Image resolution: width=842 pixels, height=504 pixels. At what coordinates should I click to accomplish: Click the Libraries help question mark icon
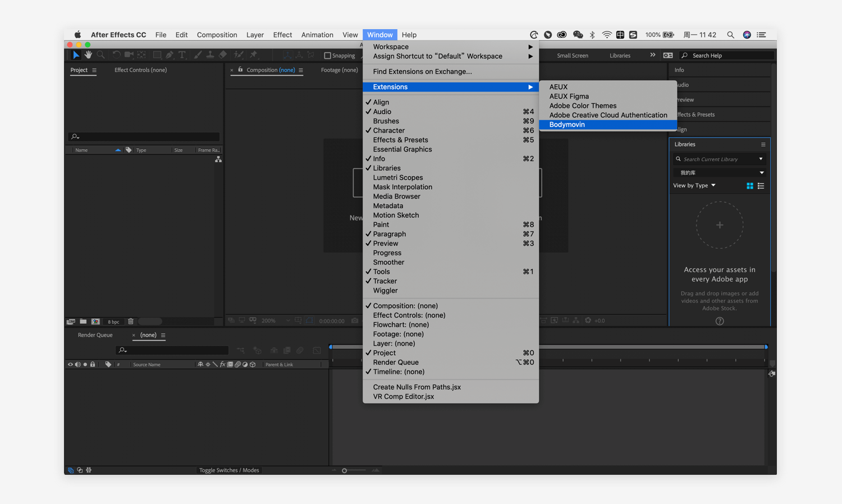(720, 321)
